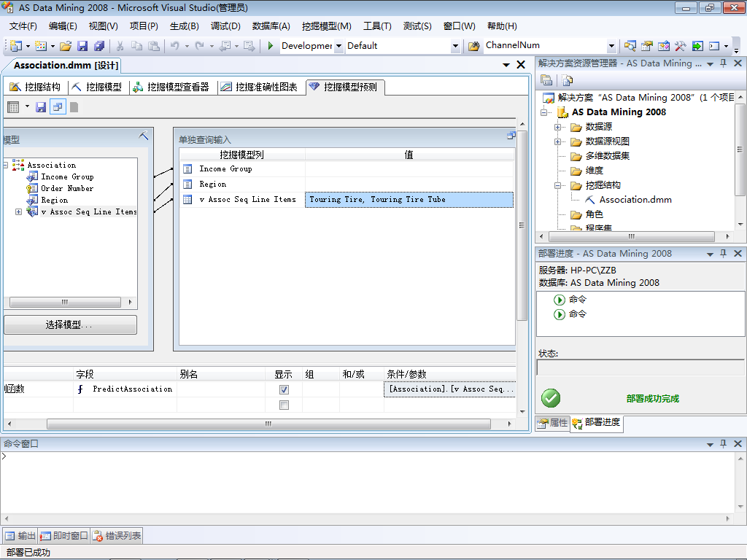Toggle singleton query input icon
This screenshot has height=560, width=747.
[58, 107]
